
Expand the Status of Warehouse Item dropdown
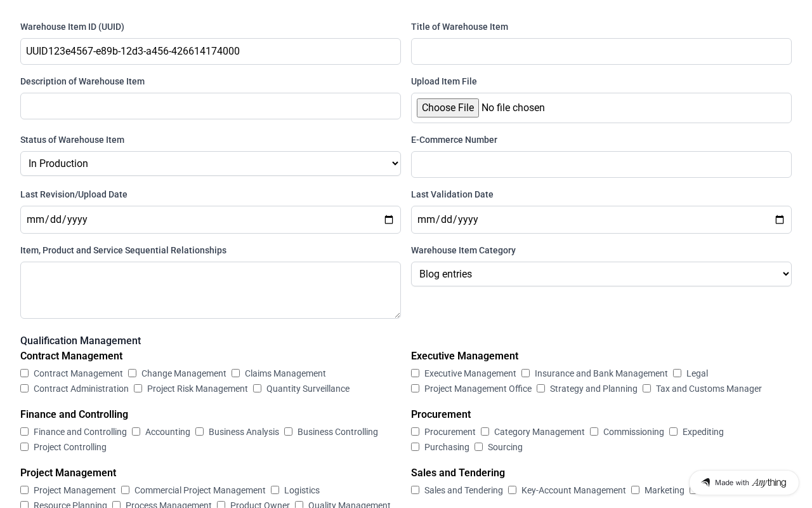[211, 164]
